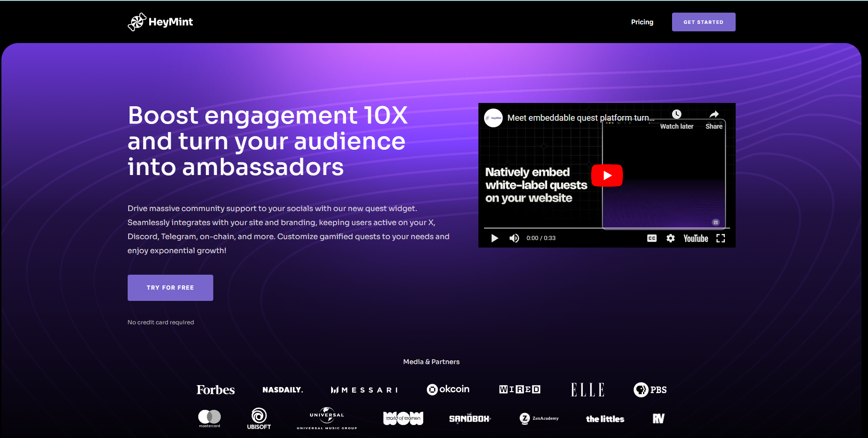Click the YouTube logo in player
Image resolution: width=868 pixels, height=438 pixels.
[695, 238]
